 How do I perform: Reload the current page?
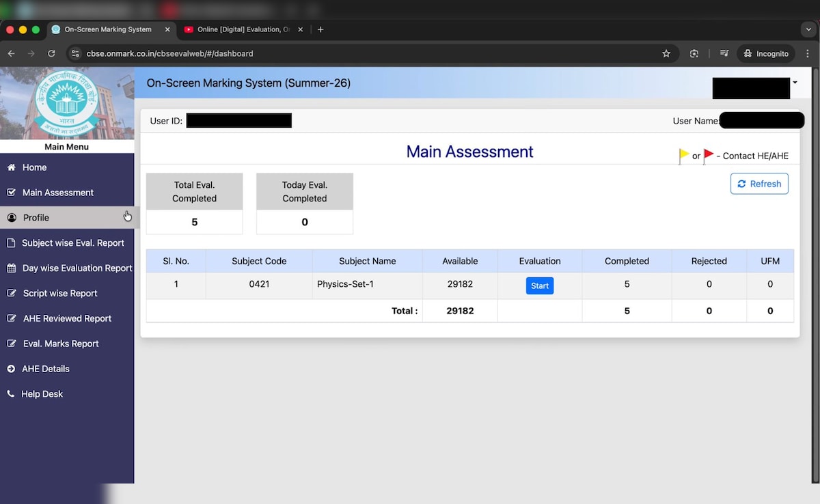click(51, 53)
